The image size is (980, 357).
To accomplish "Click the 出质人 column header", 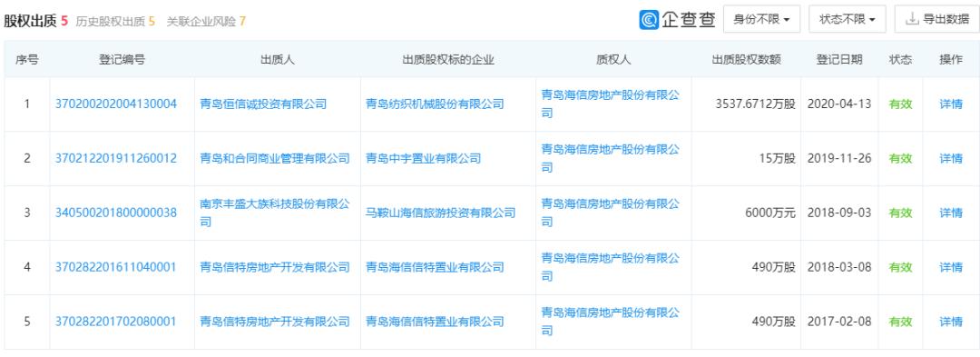I will (x=278, y=60).
